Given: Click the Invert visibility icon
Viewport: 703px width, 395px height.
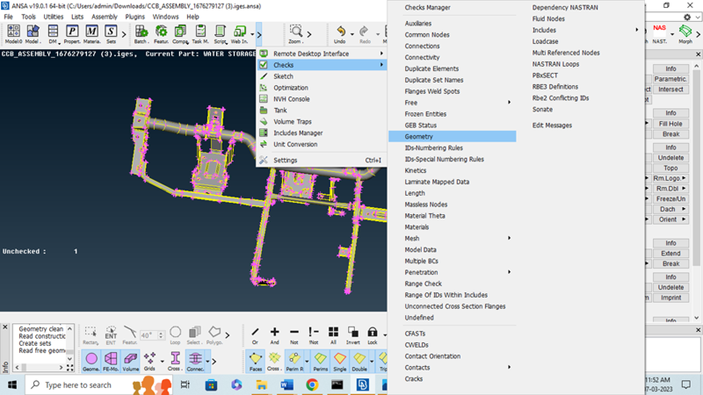Looking at the screenshot, I should click(353, 335).
